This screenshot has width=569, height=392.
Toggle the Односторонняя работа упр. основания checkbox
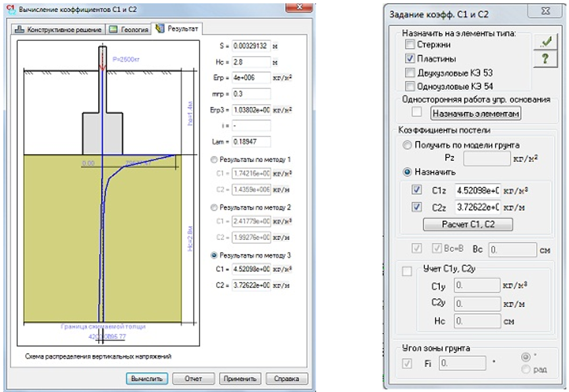(417, 112)
